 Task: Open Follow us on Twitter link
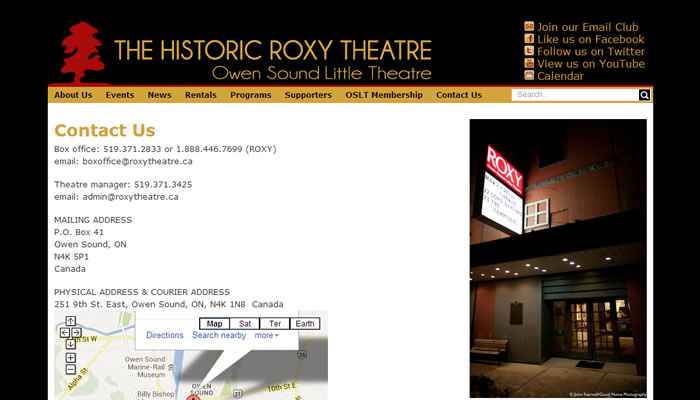[591, 51]
